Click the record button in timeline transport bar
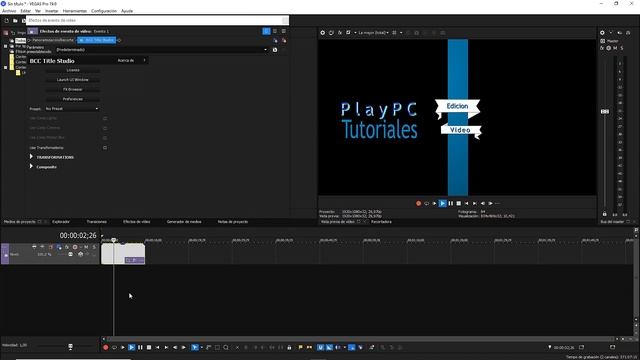The width and height of the screenshot is (640, 360). pos(106,347)
